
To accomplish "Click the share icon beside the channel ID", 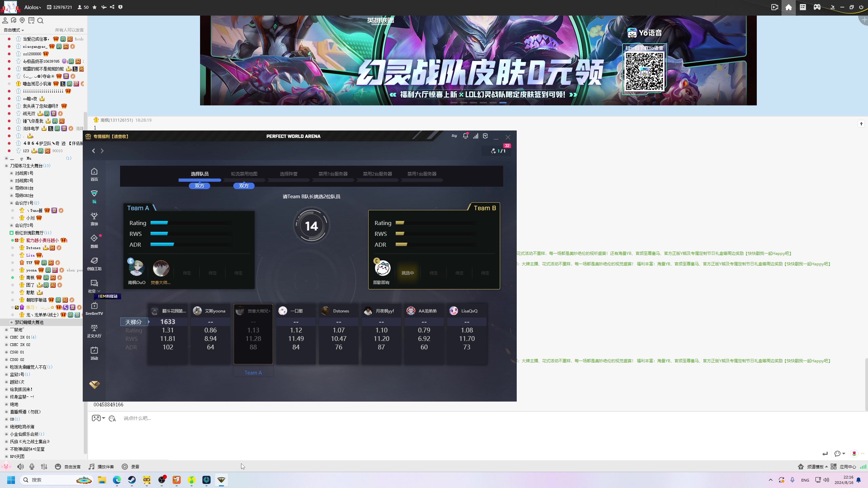I will coord(112,7).
